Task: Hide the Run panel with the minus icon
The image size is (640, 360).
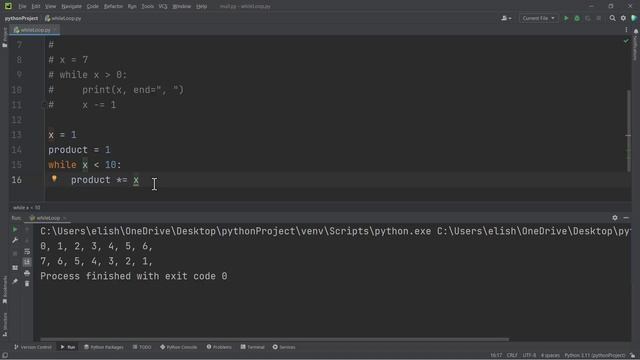Action: point(626,218)
